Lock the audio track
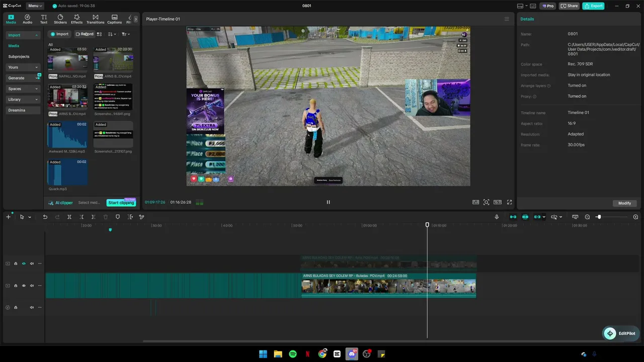The height and width of the screenshot is (362, 644). 16,307
